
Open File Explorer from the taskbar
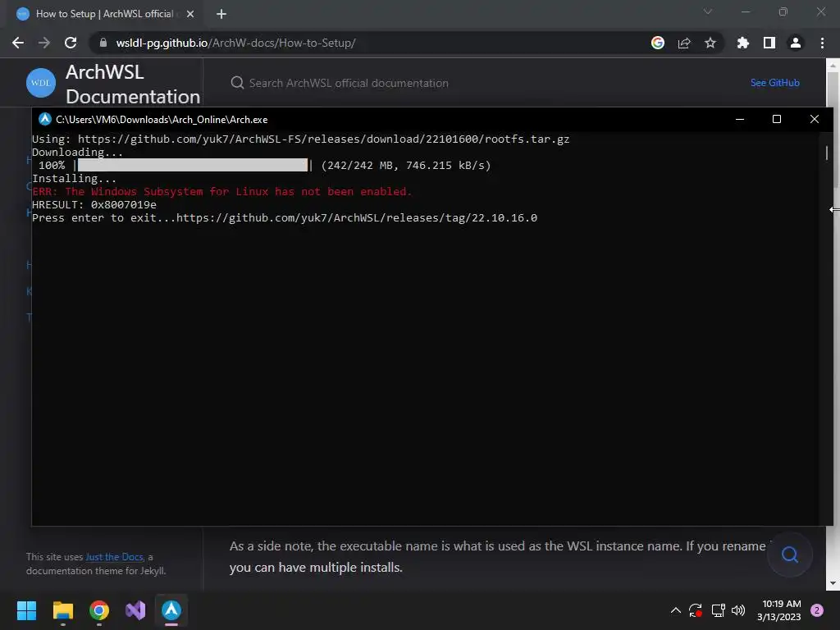(63, 610)
